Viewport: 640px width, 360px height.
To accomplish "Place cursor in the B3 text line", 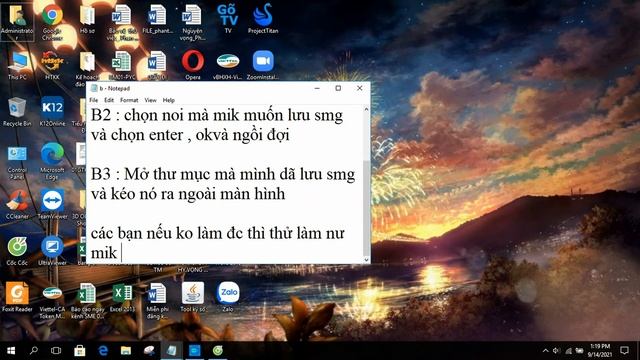I will click(x=223, y=175).
